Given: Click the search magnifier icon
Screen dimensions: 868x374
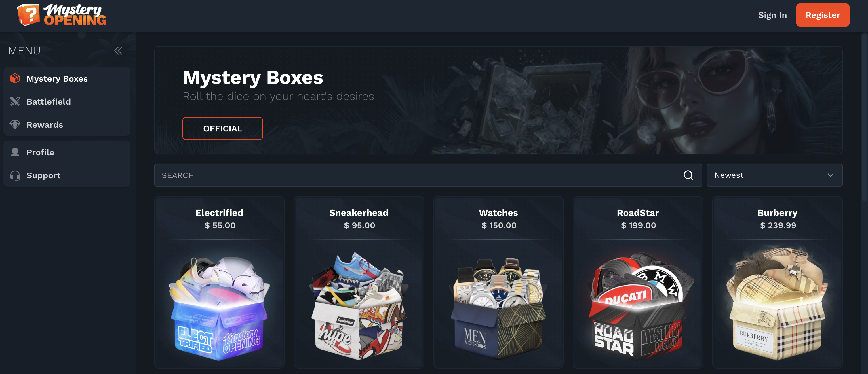Looking at the screenshot, I should coord(688,175).
